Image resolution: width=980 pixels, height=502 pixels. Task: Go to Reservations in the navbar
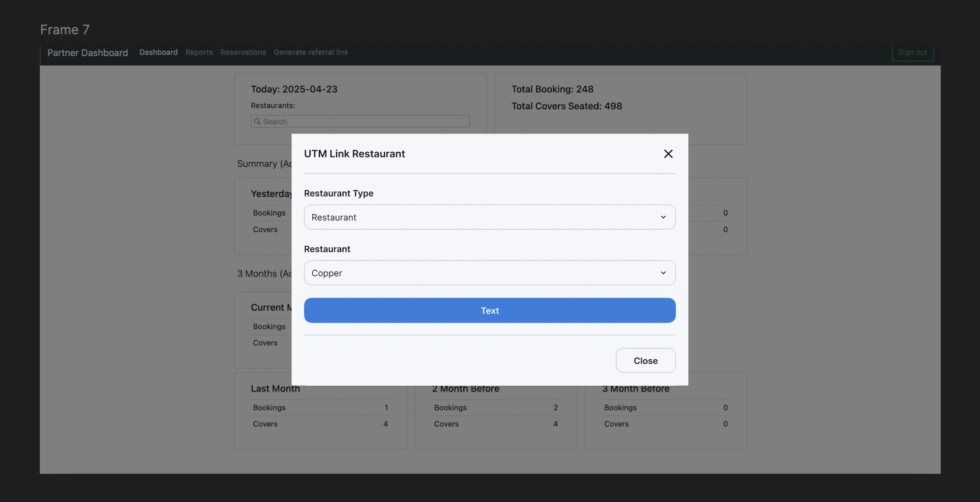pyautogui.click(x=243, y=53)
